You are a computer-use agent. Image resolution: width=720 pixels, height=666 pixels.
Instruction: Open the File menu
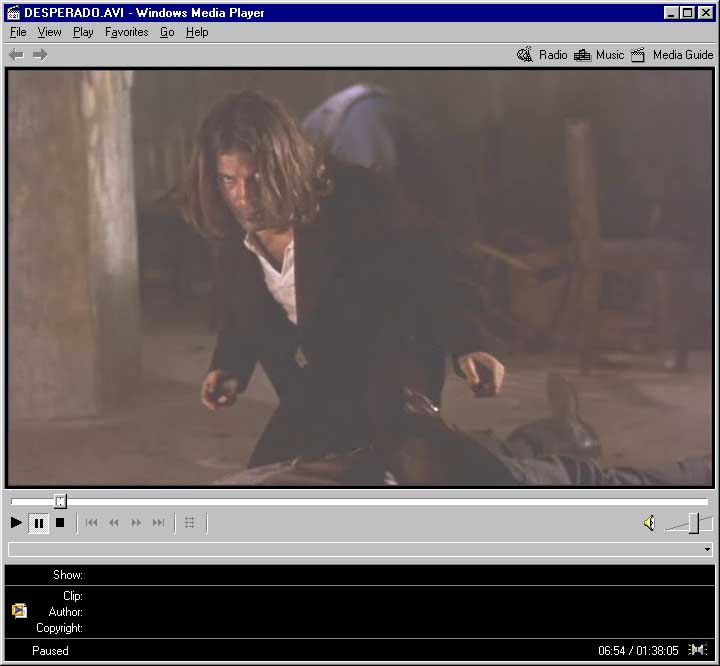pos(18,32)
